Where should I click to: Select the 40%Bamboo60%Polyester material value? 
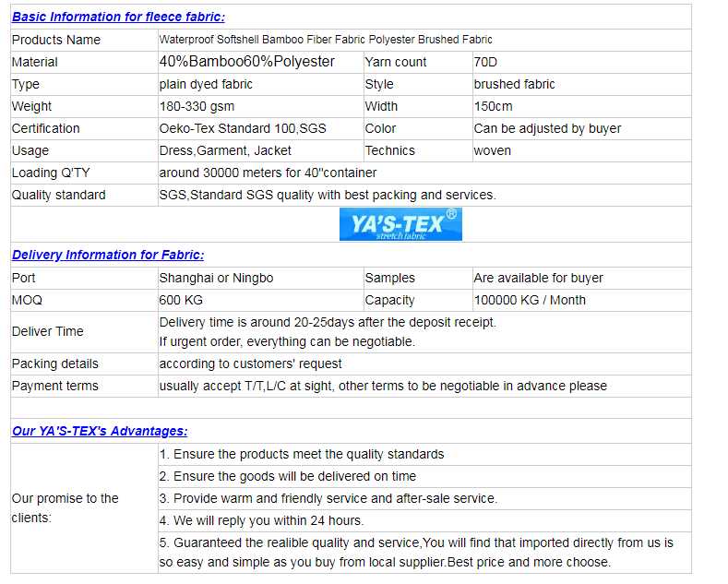[247, 62]
